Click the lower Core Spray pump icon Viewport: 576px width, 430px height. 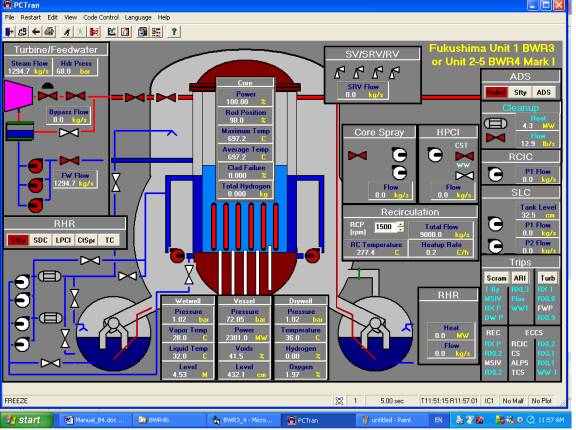[x=399, y=173]
